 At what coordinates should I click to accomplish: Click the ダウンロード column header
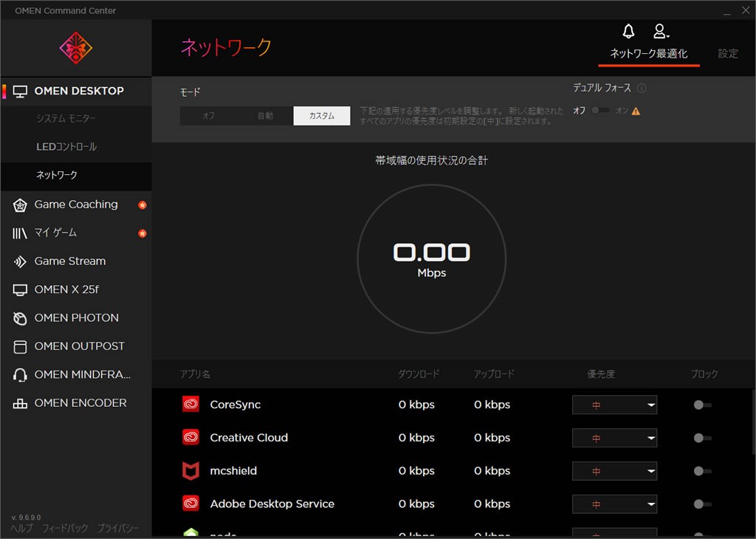coord(419,374)
